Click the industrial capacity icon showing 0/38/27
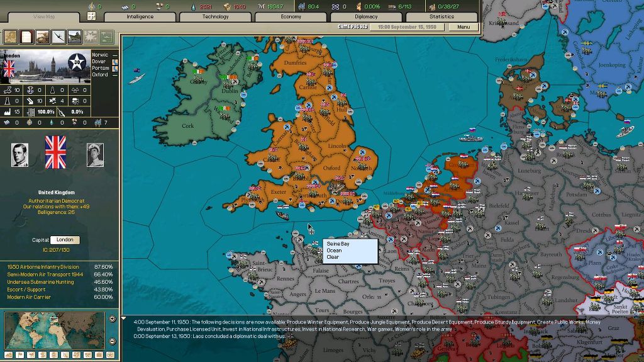 tap(431, 6)
